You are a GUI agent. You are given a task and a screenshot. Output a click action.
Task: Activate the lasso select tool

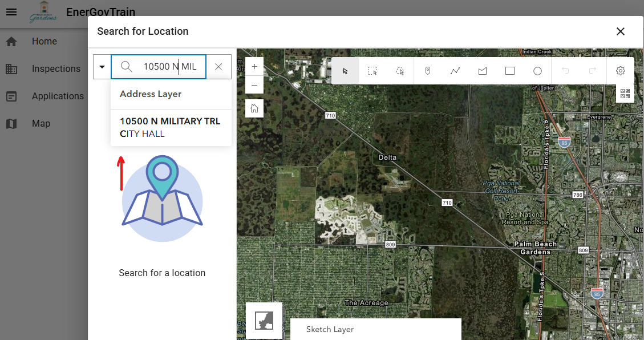point(400,71)
